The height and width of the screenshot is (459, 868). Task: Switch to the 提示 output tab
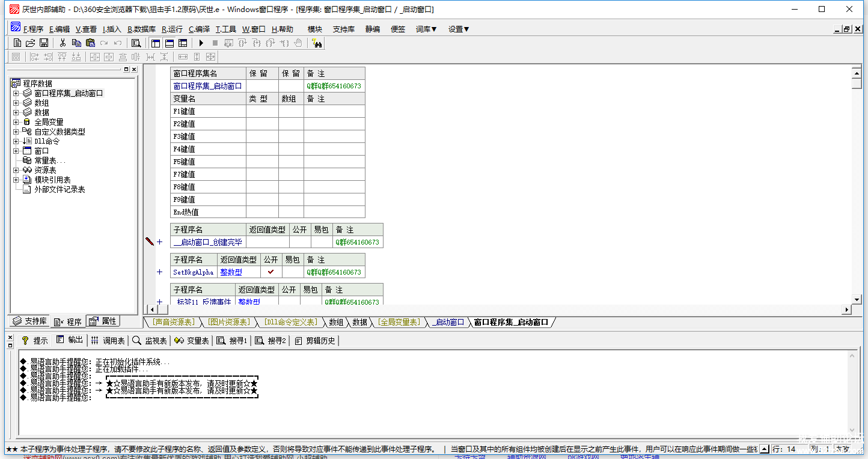coord(34,341)
